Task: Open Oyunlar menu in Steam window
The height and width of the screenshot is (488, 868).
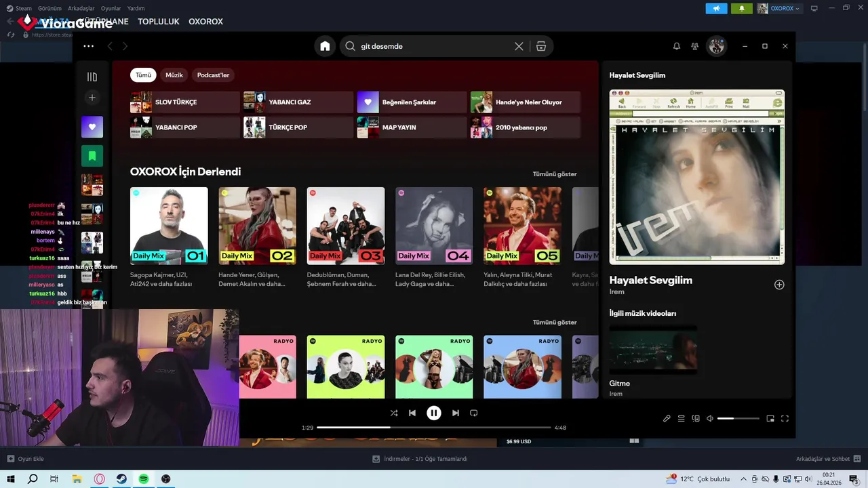Action: (x=111, y=8)
